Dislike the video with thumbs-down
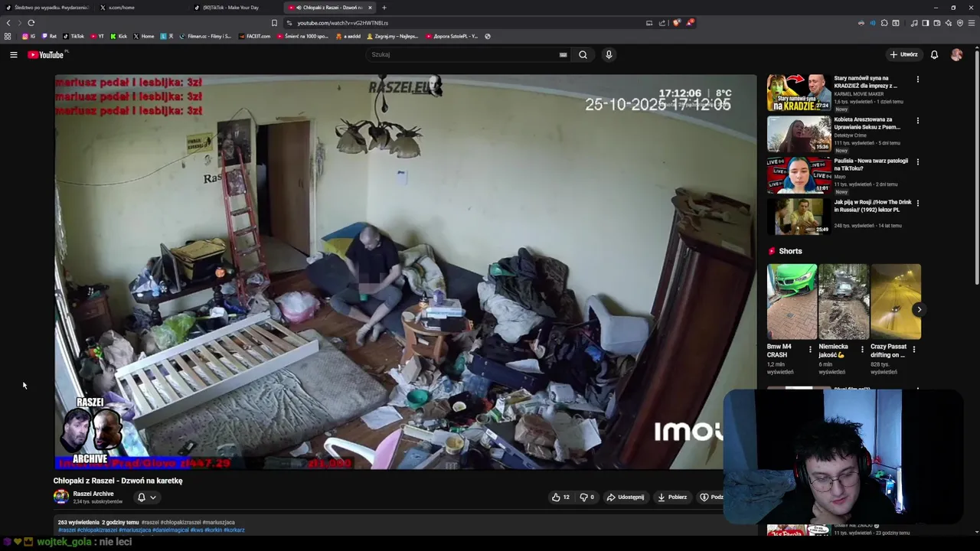The width and height of the screenshot is (980, 551). click(586, 497)
